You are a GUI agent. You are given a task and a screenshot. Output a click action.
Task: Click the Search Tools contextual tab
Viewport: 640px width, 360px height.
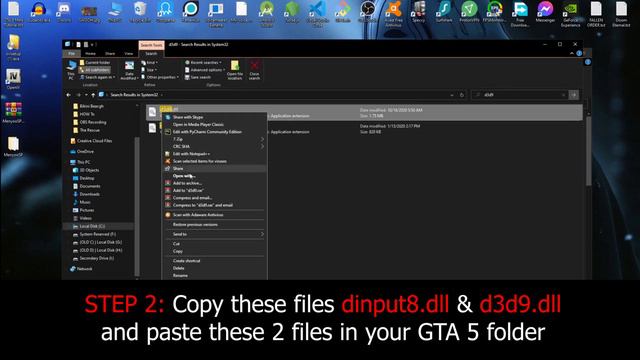click(x=151, y=45)
